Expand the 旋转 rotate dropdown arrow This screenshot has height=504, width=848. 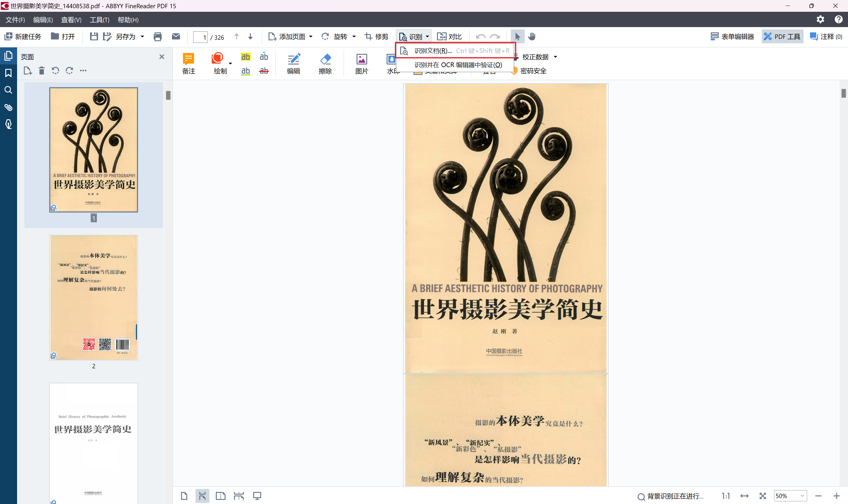click(x=354, y=37)
